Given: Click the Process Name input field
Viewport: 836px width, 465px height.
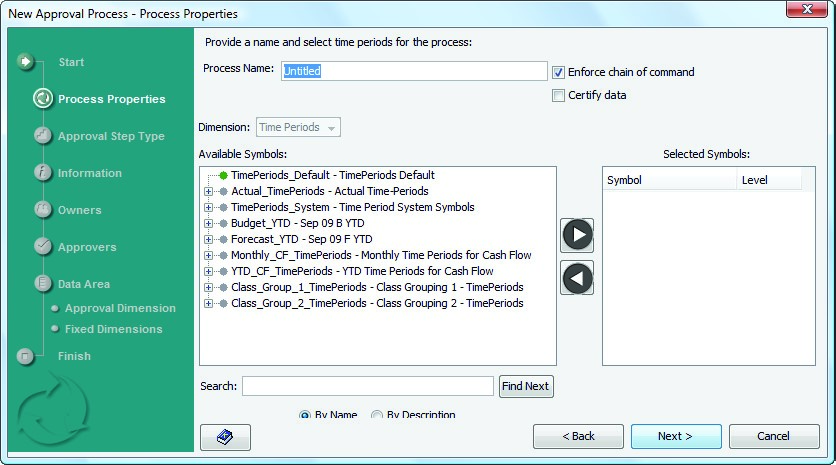Looking at the screenshot, I should click(x=414, y=71).
